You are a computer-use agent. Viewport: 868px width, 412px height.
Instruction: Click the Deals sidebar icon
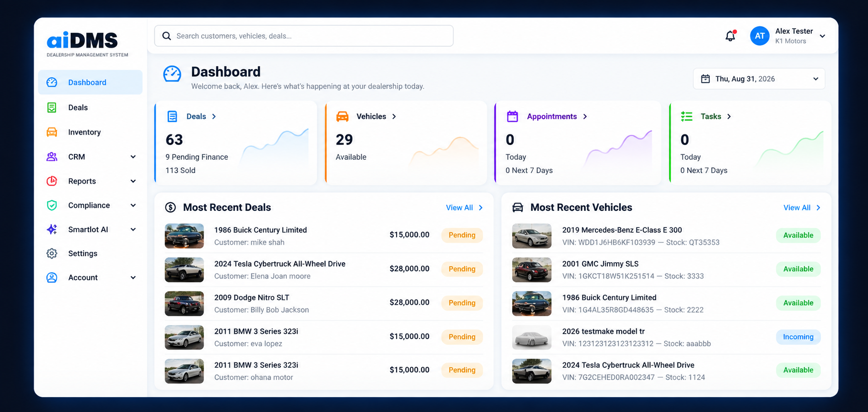pos(52,107)
